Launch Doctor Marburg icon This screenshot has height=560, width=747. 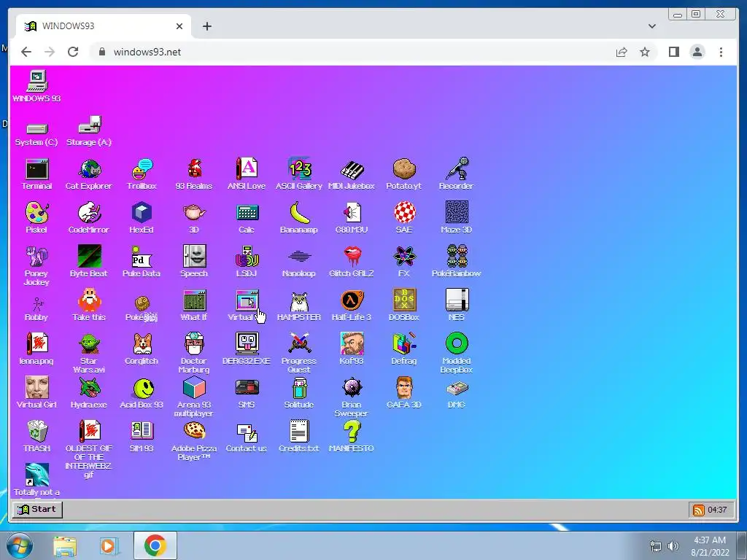click(x=194, y=344)
